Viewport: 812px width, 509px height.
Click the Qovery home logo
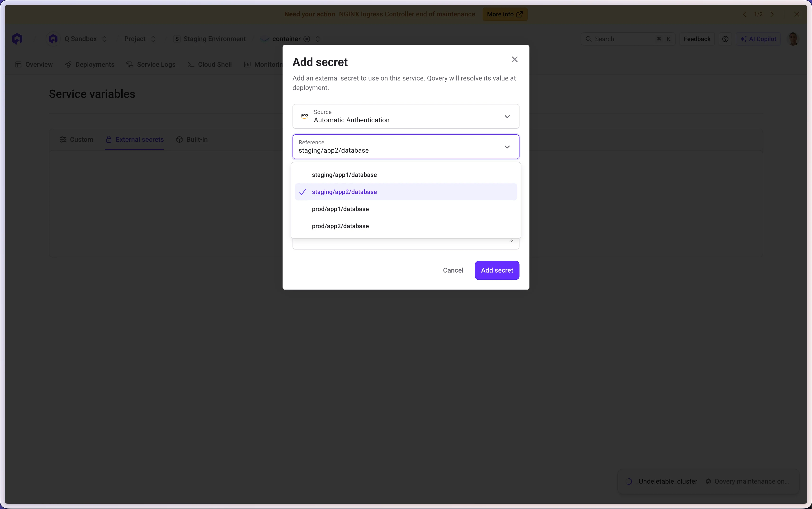(17, 39)
